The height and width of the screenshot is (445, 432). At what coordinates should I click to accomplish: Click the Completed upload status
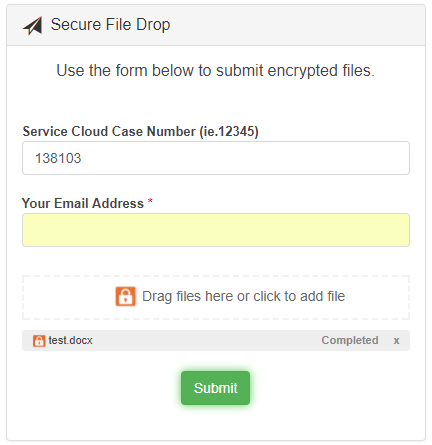350,340
